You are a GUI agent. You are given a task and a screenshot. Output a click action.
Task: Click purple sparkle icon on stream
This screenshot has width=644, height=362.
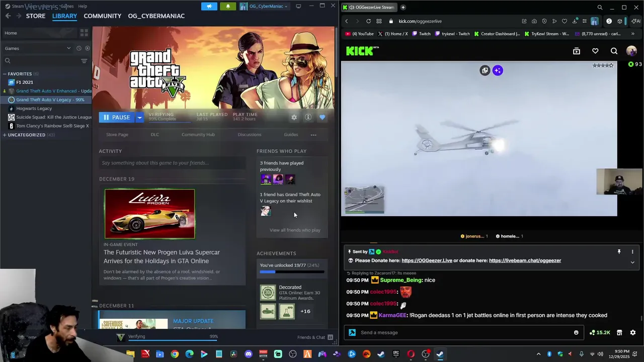(x=498, y=70)
